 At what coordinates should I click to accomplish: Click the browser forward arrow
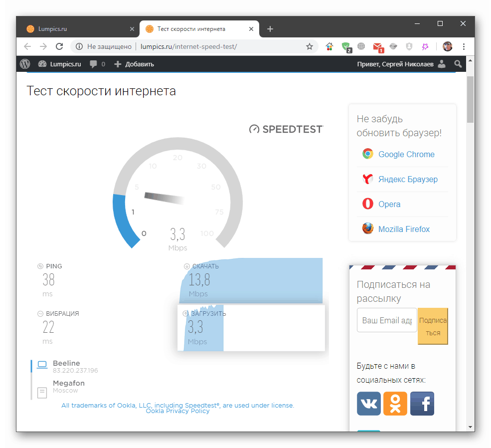(x=43, y=47)
